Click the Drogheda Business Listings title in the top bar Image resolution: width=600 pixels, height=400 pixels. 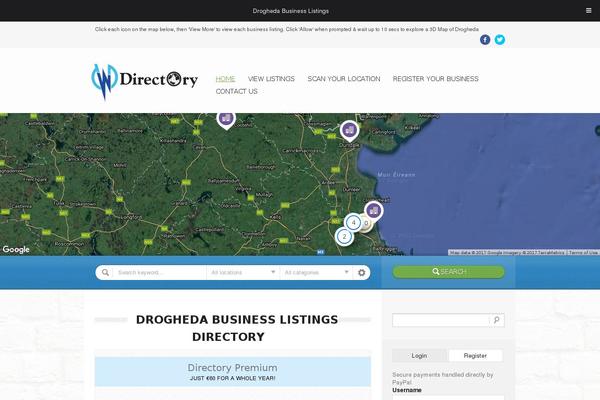[290, 11]
